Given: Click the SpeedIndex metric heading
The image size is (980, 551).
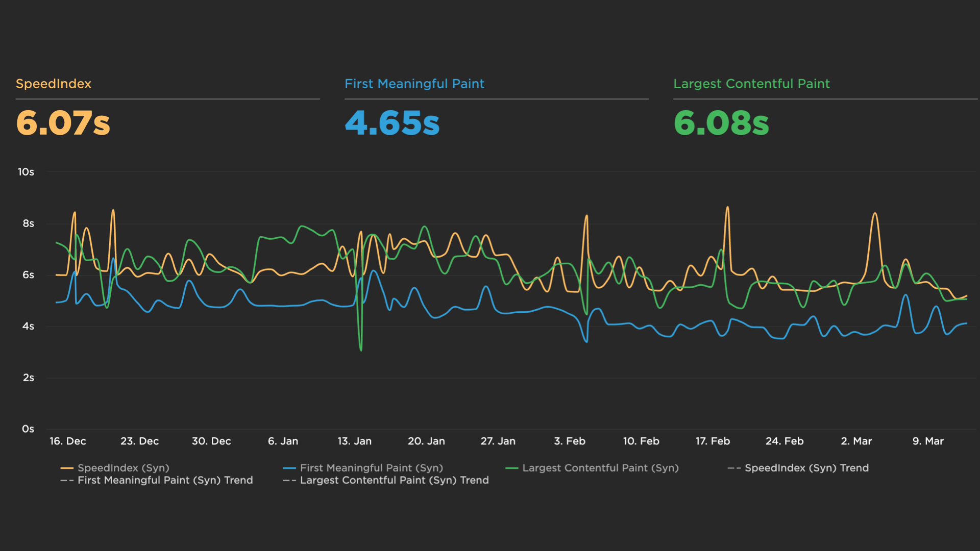Looking at the screenshot, I should click(54, 84).
